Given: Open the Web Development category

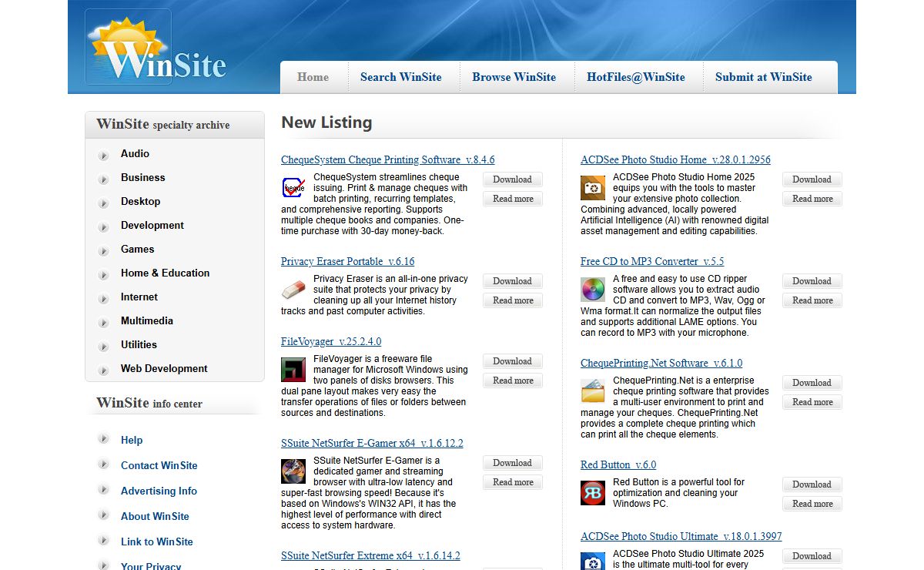Looking at the screenshot, I should tap(164, 368).
